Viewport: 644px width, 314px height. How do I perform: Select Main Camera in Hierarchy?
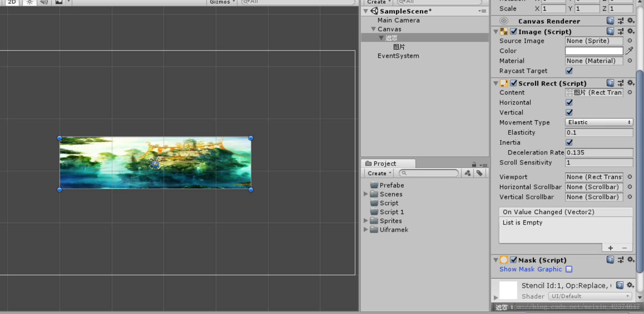[399, 20]
